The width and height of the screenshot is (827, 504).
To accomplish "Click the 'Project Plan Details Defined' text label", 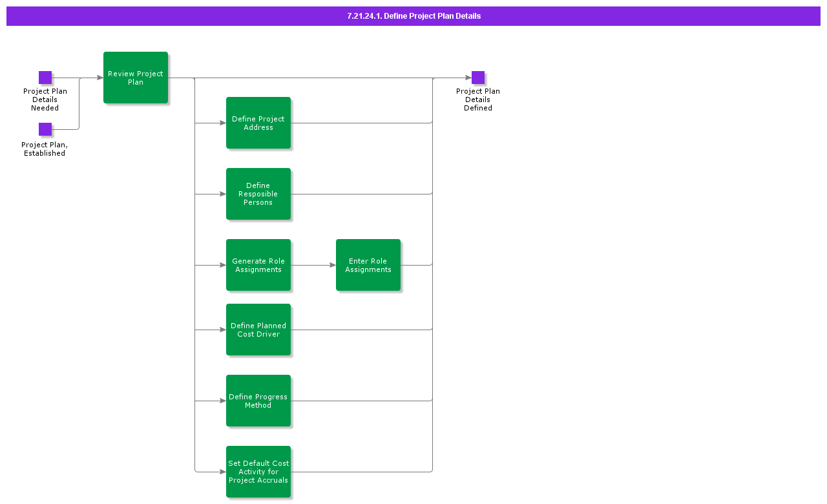I will [478, 100].
